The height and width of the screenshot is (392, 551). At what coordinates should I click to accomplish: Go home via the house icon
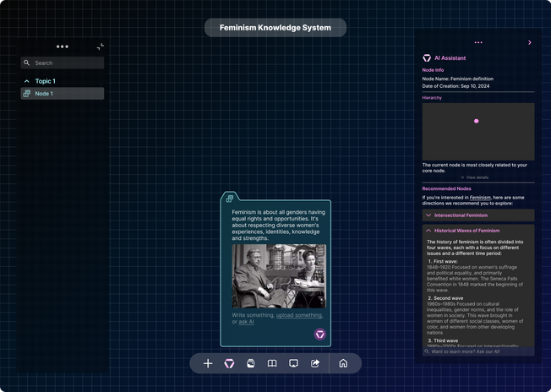click(x=343, y=363)
